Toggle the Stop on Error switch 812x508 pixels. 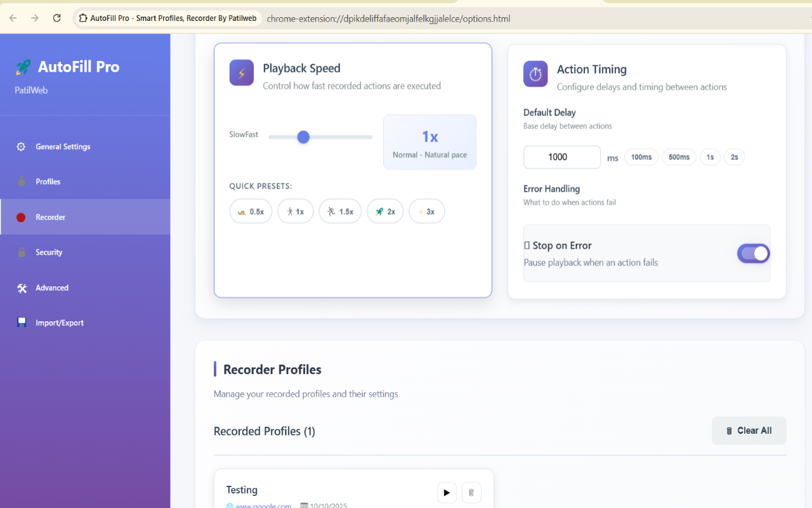click(754, 253)
